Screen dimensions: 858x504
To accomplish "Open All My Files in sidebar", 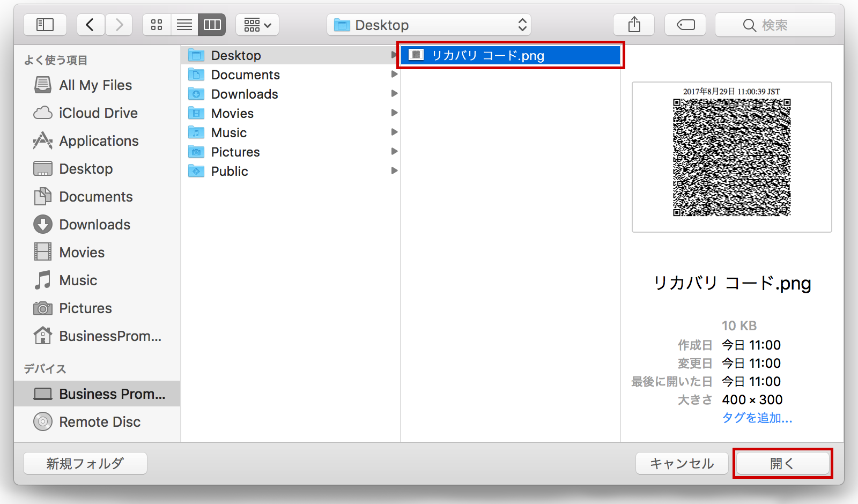I will pos(95,85).
